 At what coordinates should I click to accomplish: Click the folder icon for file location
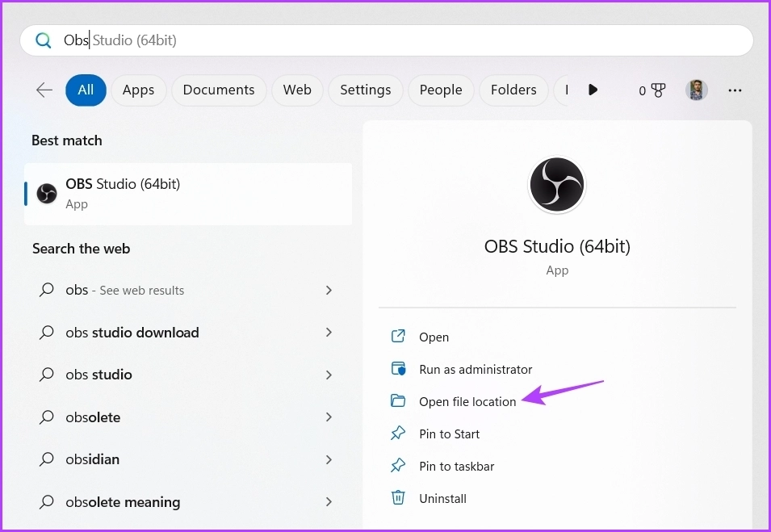pyautogui.click(x=398, y=400)
